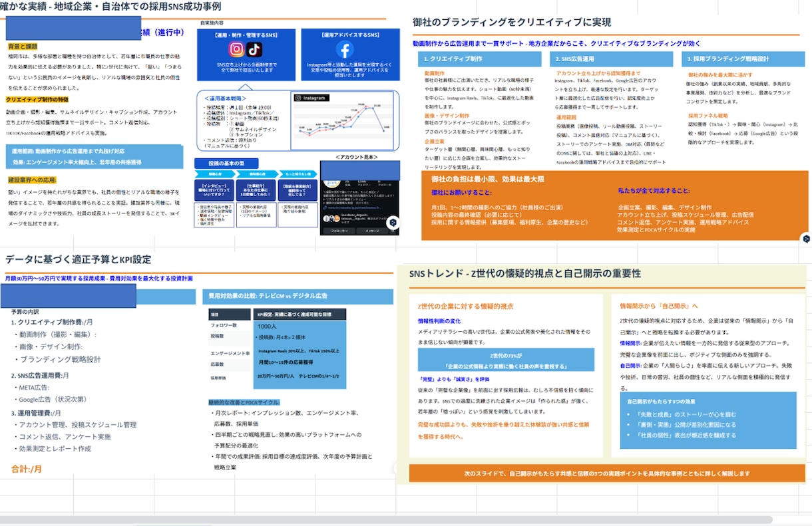
Task: Click the Z世代の企業に対する懐疑的視点 card heading
Action: pos(465,306)
